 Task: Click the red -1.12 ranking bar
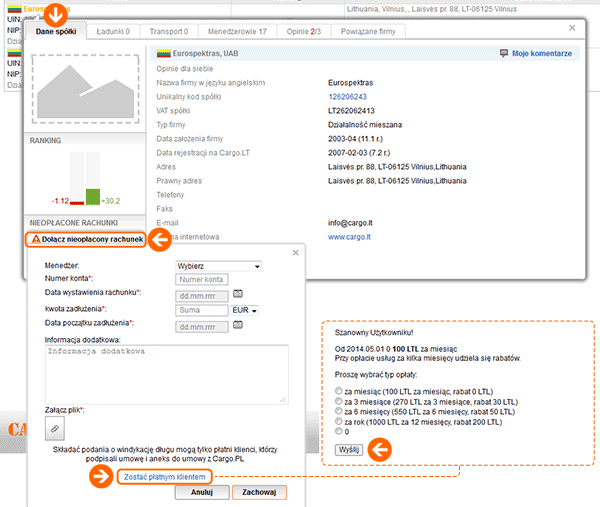coord(77,203)
